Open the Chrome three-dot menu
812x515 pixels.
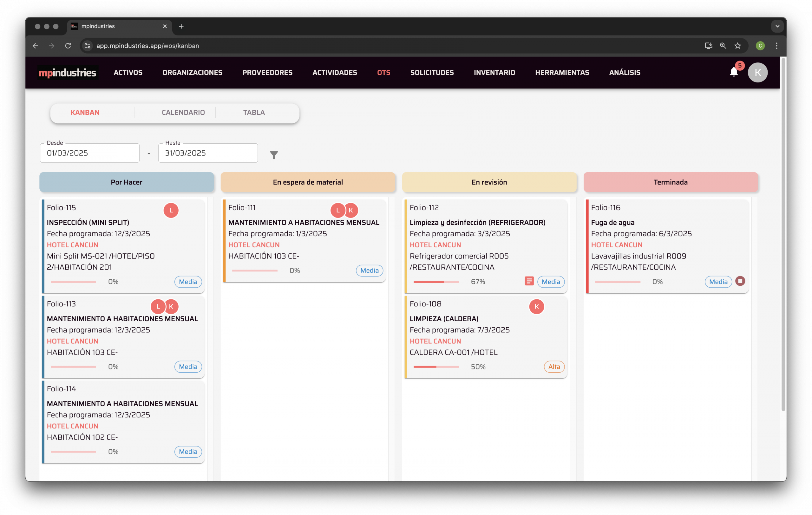coord(776,46)
